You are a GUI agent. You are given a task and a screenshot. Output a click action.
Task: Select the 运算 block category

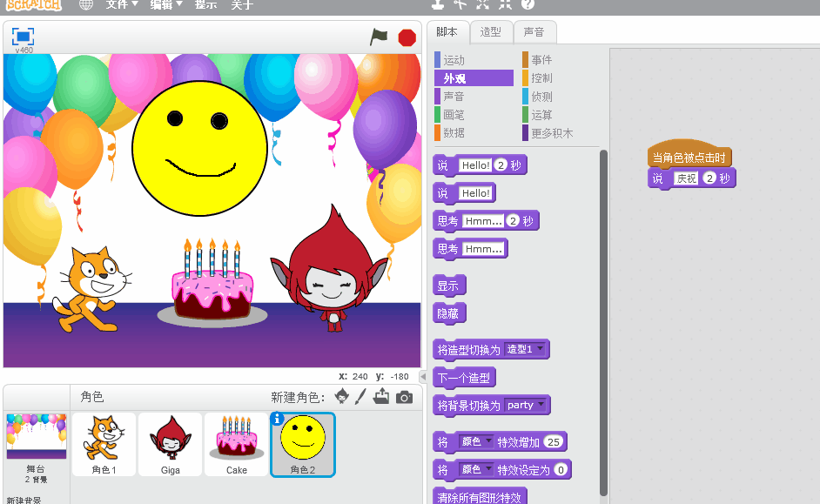tap(561, 115)
